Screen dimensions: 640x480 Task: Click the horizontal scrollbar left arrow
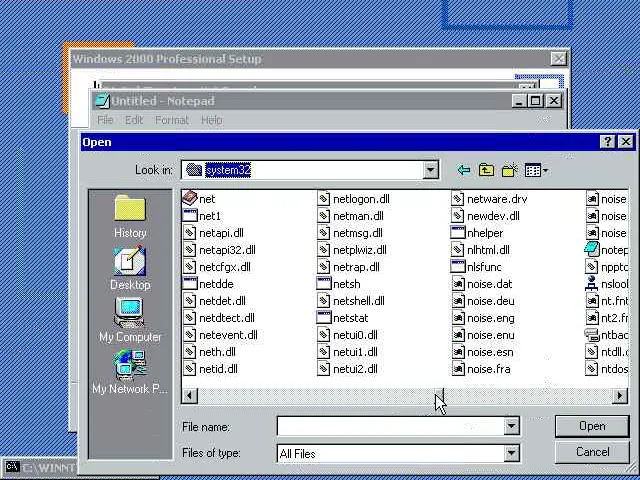(189, 396)
